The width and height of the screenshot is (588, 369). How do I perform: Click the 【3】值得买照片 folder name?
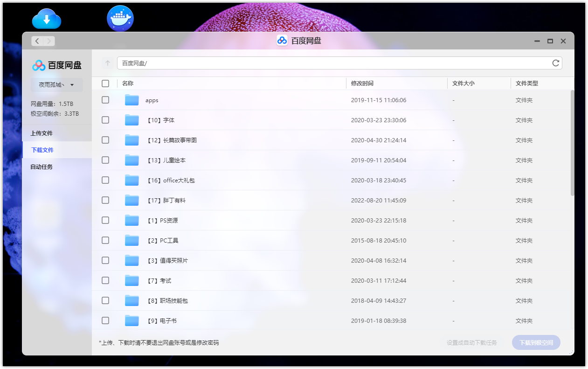167,260
